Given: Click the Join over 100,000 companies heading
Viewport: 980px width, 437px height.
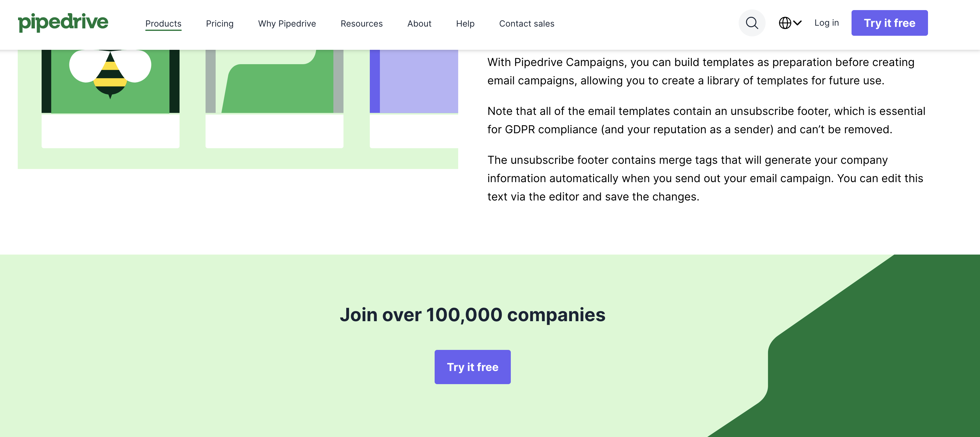Looking at the screenshot, I should pyautogui.click(x=473, y=315).
